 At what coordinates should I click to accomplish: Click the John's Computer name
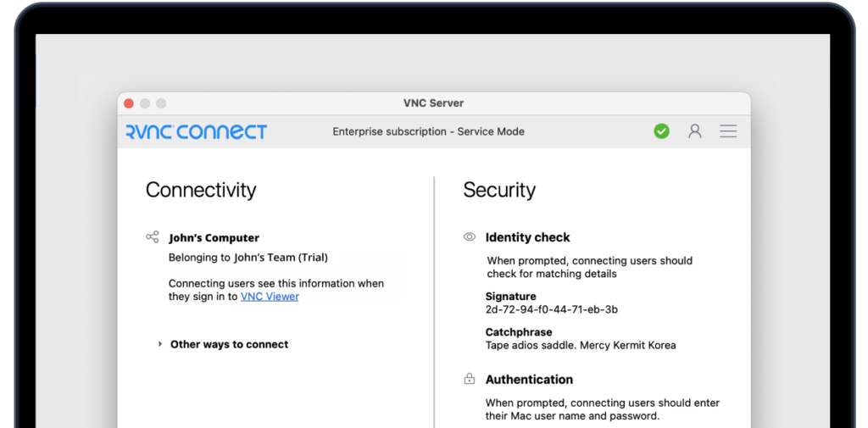214,238
